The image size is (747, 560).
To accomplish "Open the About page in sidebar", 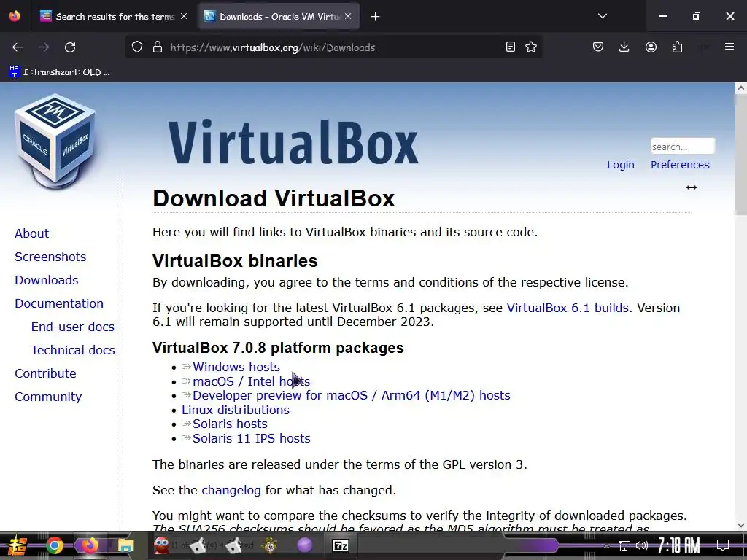I will pyautogui.click(x=31, y=233).
